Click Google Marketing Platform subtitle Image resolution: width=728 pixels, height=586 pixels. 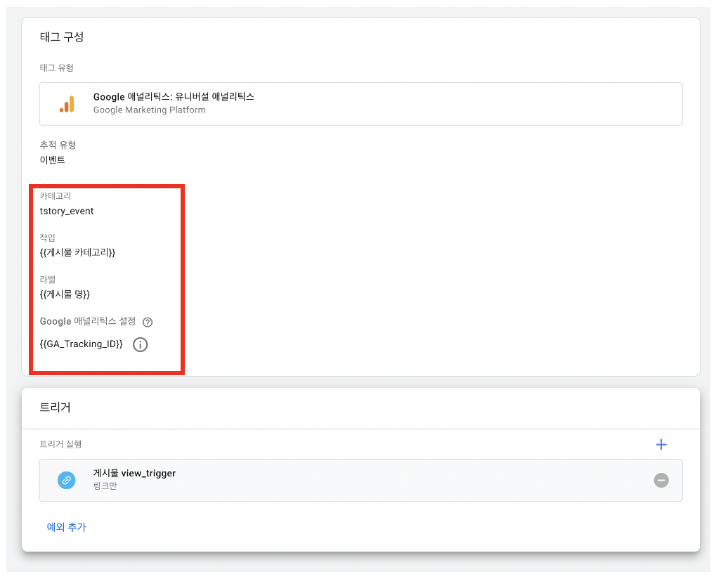[150, 110]
